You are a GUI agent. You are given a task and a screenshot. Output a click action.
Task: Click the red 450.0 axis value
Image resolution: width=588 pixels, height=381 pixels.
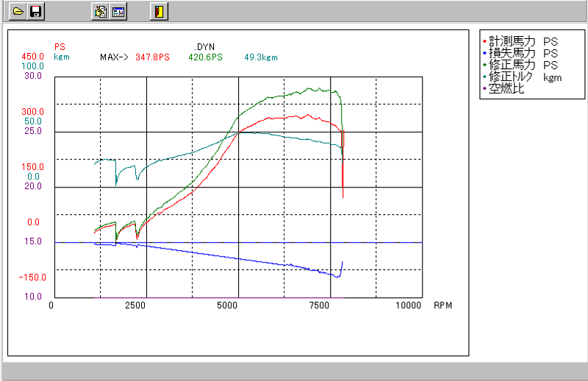32,57
